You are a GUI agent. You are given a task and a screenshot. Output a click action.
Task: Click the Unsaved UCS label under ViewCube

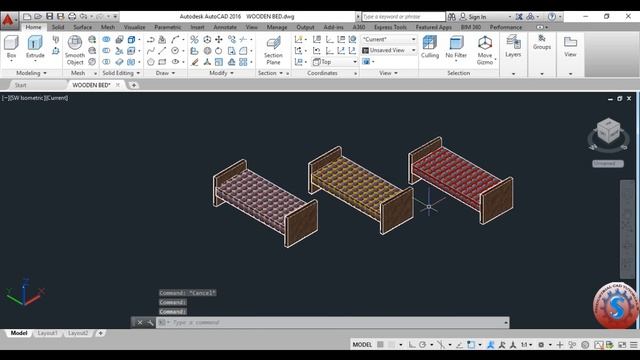pos(608,163)
